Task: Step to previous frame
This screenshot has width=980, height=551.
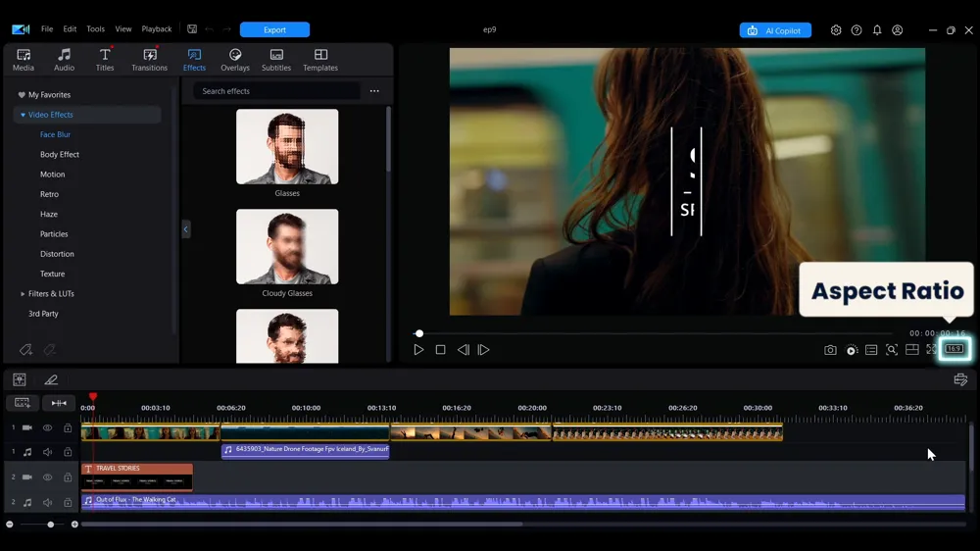Action: [x=464, y=350]
